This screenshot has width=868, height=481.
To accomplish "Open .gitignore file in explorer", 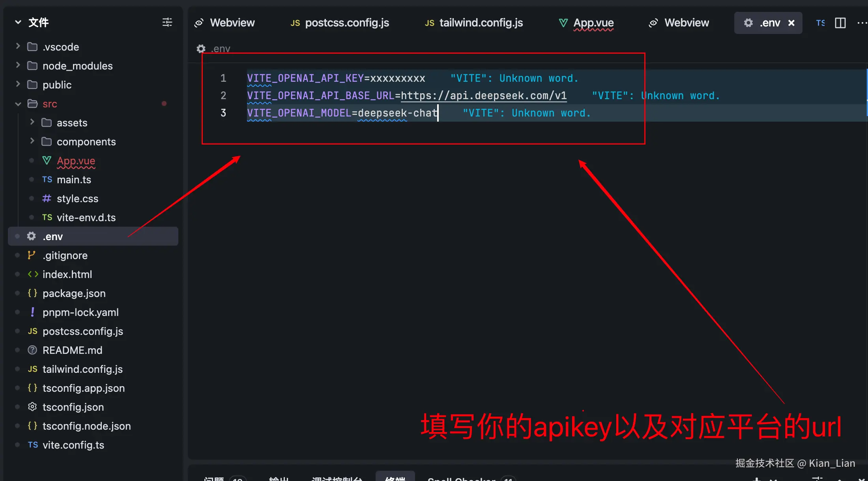I will coord(65,256).
